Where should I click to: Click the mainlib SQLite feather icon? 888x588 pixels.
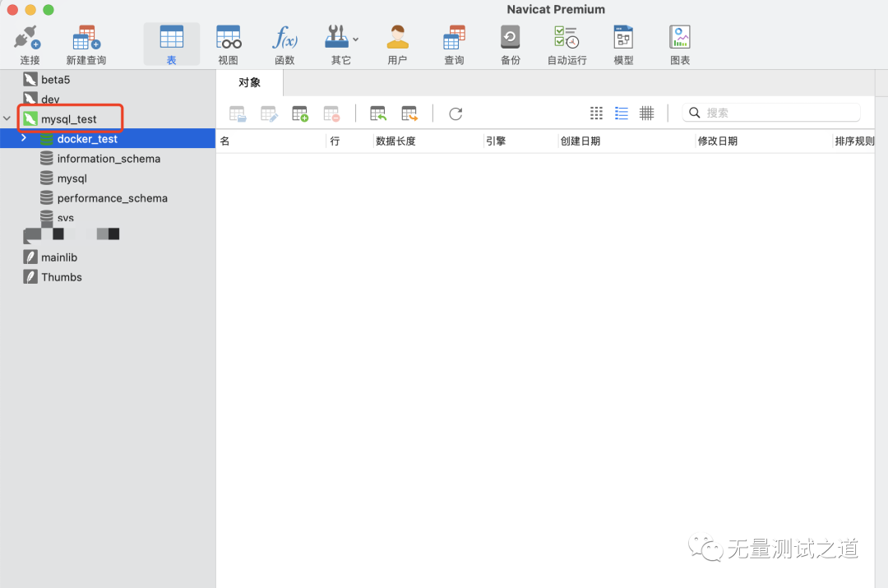pos(30,257)
